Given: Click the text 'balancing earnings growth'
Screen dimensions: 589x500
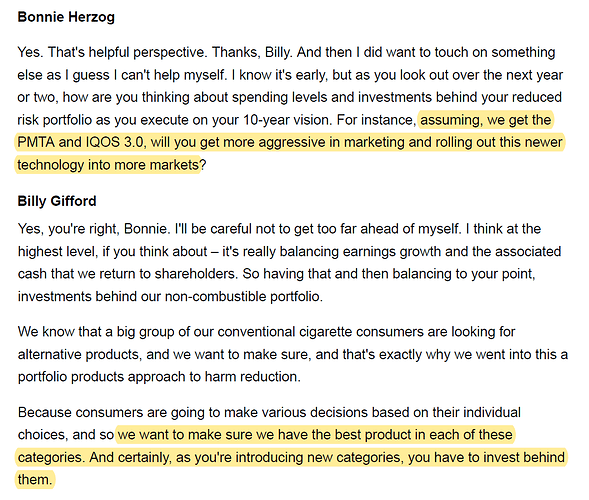Looking at the screenshot, I should (356, 251).
